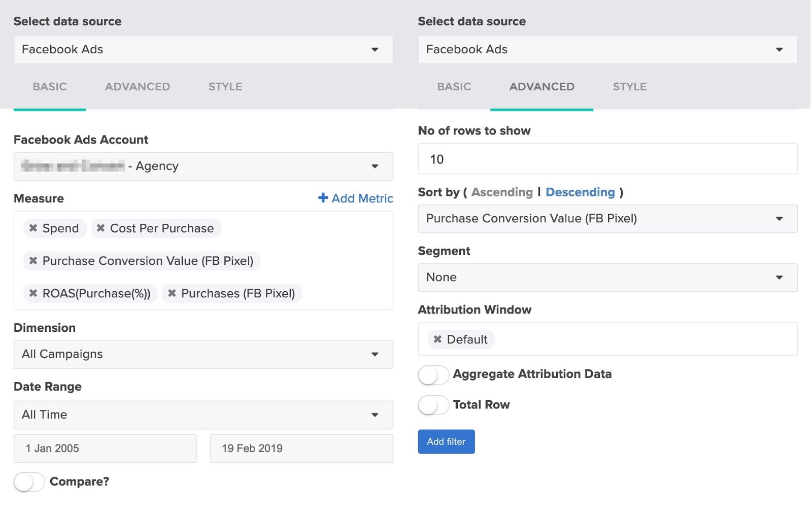Click the Add Metric link
812x519 pixels.
pos(355,198)
